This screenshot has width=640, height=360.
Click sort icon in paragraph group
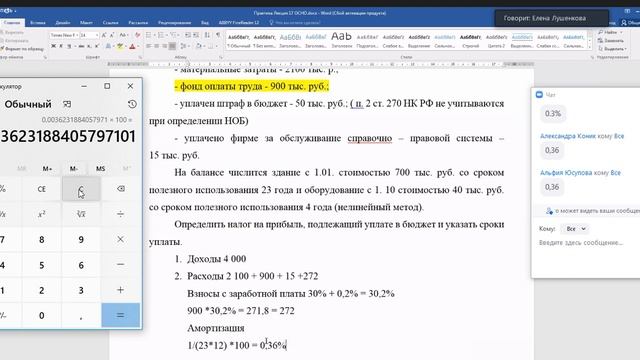(x=207, y=35)
